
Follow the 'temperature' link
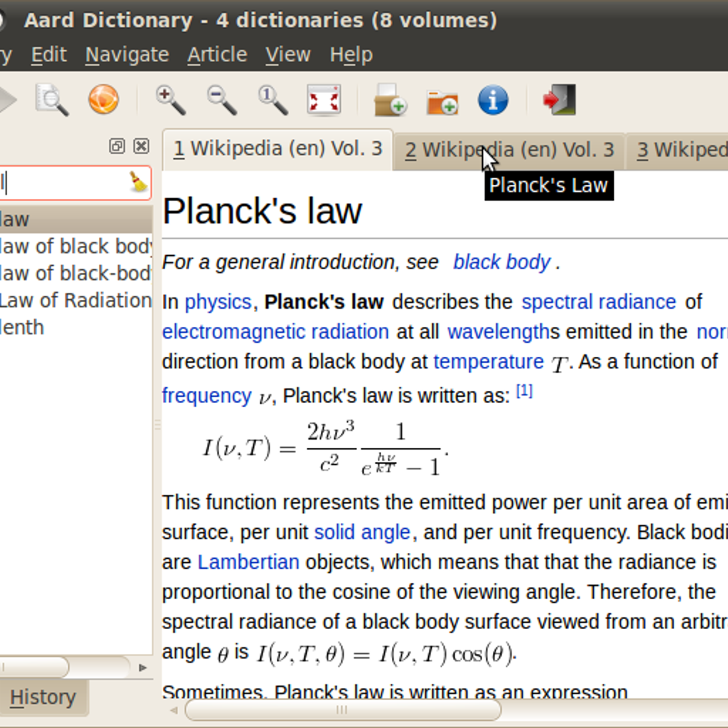[x=488, y=362]
